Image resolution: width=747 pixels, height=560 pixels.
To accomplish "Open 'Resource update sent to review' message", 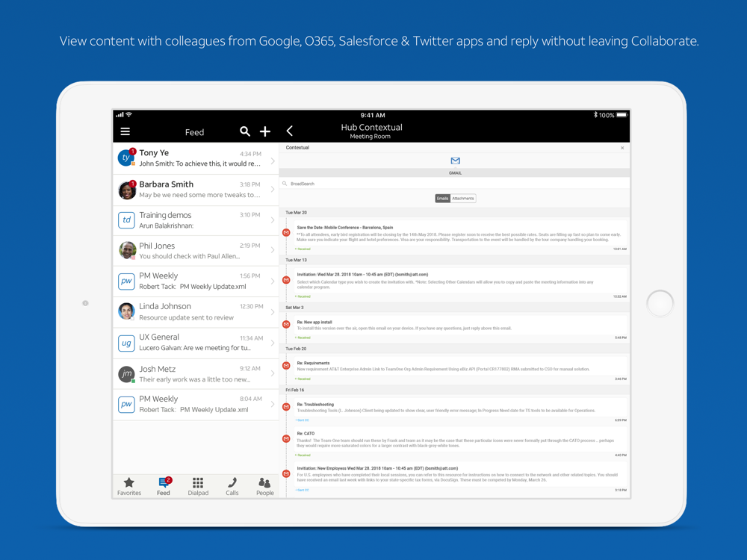I will 186,317.
